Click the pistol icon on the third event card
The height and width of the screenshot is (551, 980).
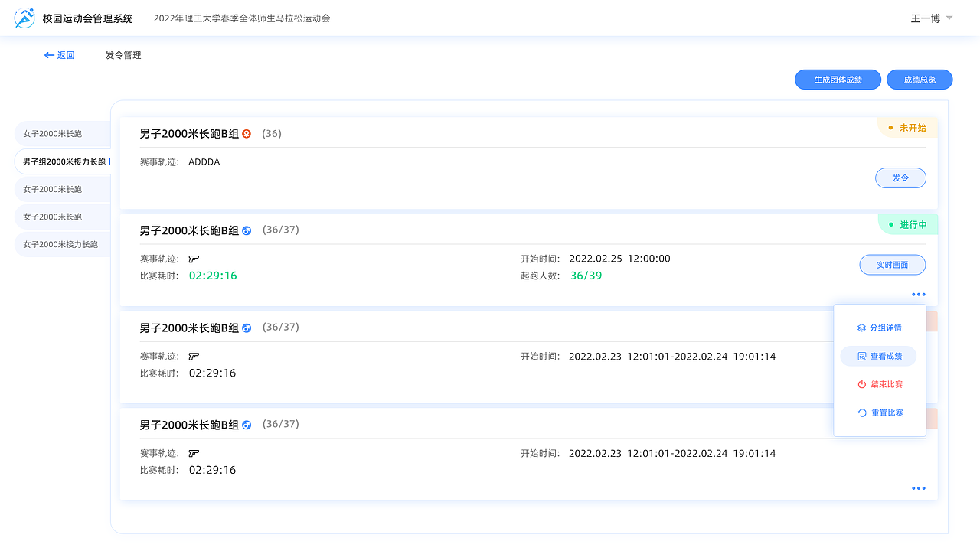(x=194, y=356)
